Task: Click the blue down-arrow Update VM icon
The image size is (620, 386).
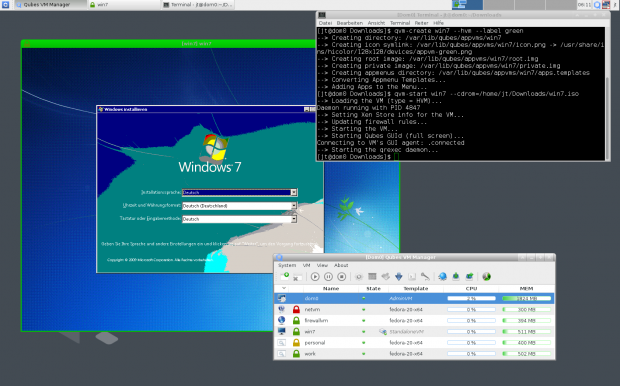Action: point(399,277)
